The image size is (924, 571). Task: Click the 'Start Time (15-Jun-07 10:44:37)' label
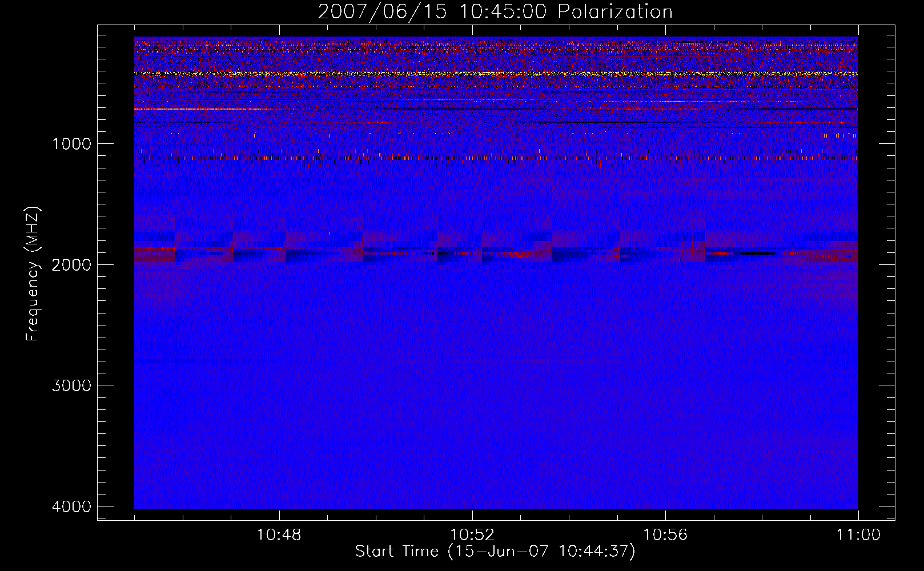tap(495, 552)
